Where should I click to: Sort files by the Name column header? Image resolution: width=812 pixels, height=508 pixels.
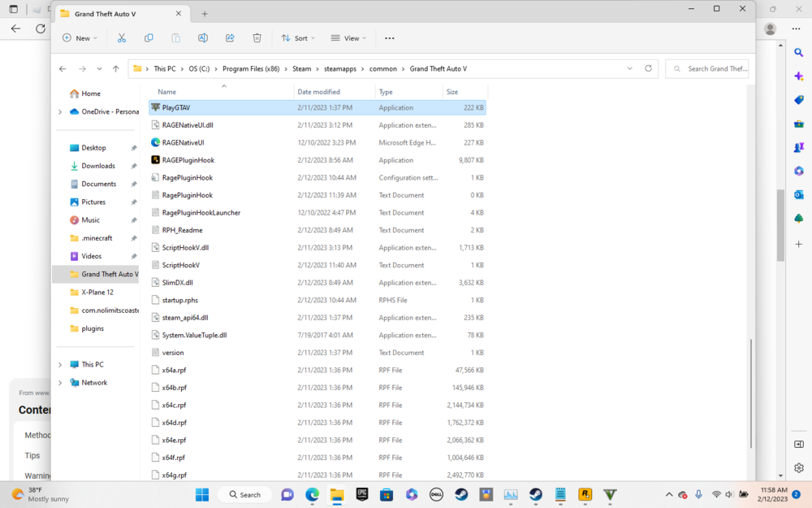pyautogui.click(x=166, y=91)
